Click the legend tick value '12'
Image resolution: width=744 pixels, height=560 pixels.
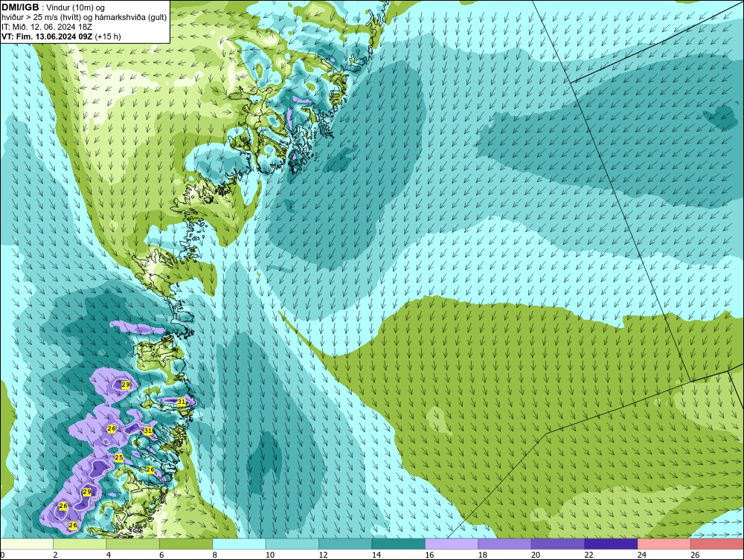323,555
